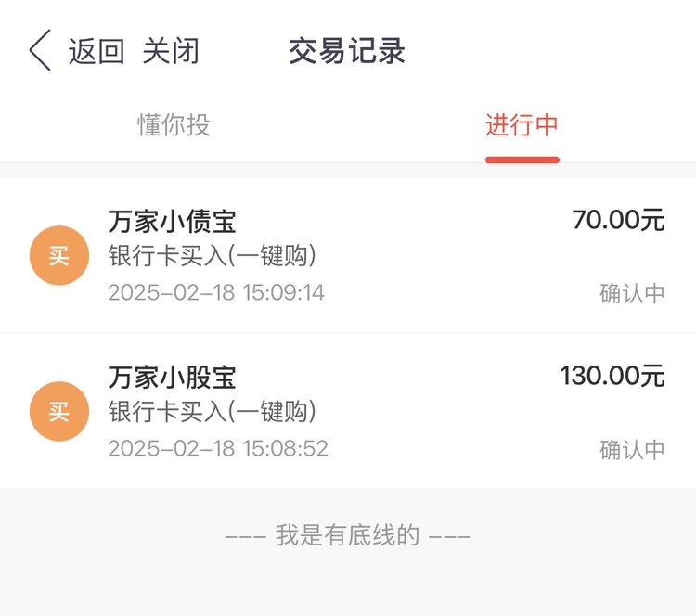Select the 进行中 tab
The image size is (696, 616).
(x=522, y=124)
